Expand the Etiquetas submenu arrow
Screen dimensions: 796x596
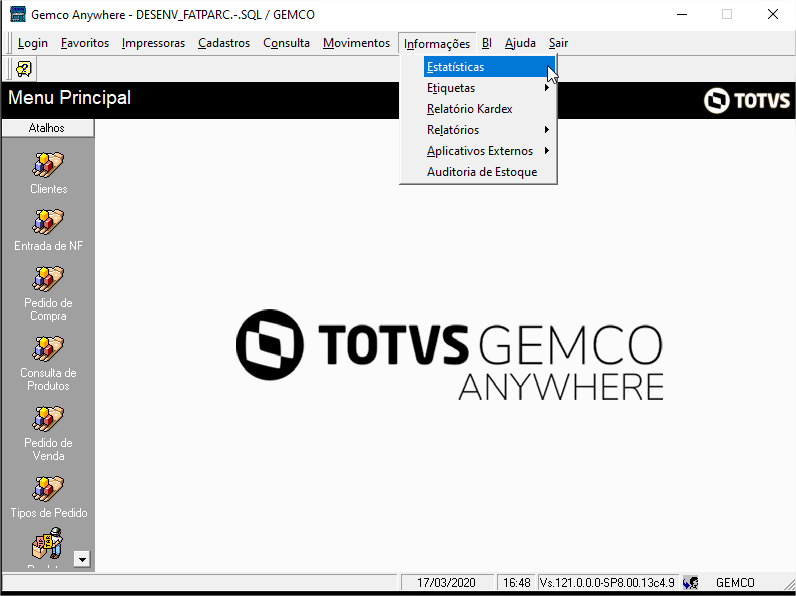click(547, 88)
